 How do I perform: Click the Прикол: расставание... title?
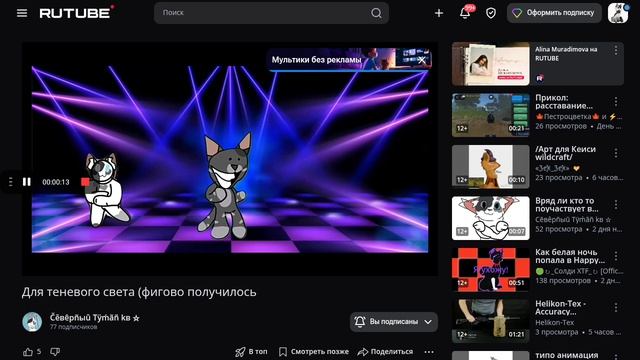pyautogui.click(x=564, y=102)
